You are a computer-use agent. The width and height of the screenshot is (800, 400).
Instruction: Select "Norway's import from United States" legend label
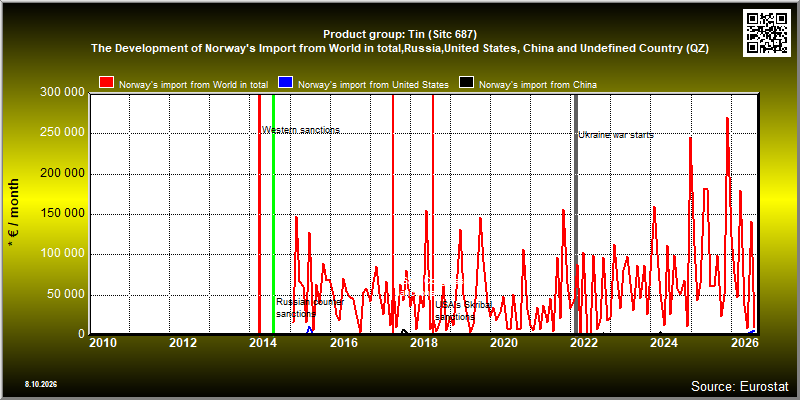(x=373, y=85)
